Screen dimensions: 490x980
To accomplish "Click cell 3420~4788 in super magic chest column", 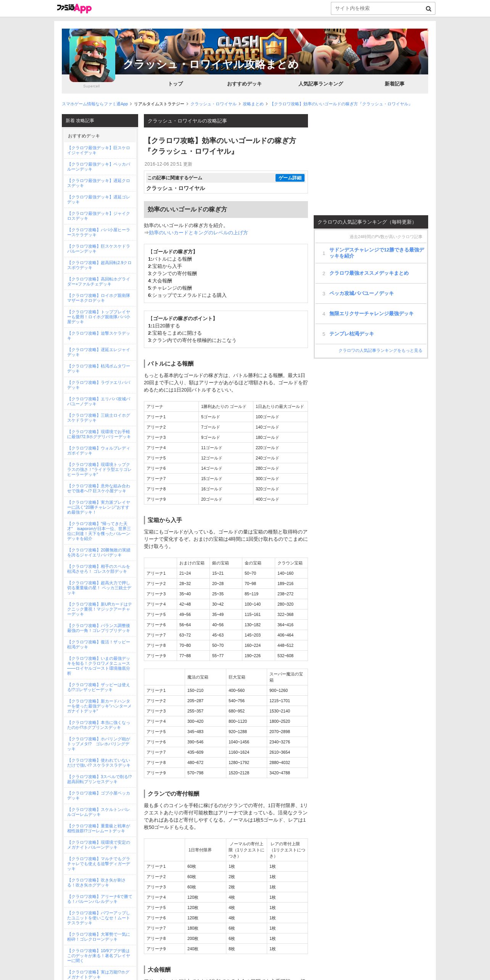I will pyautogui.click(x=287, y=773).
